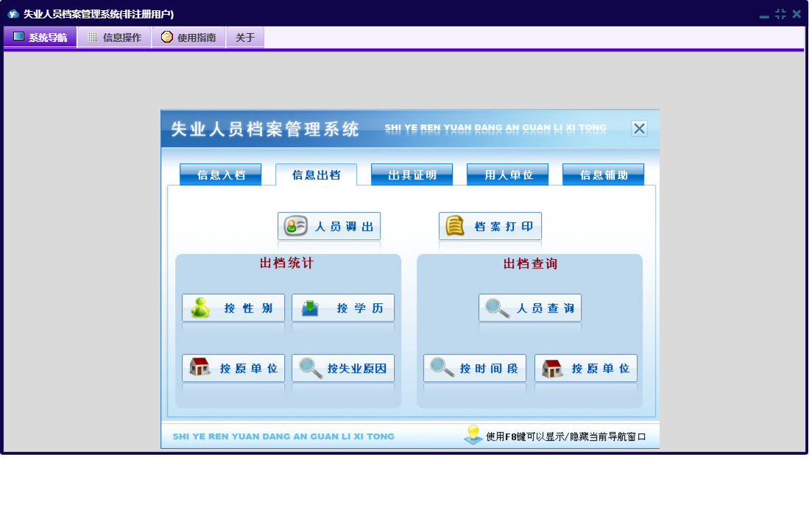Select the 用人单位 tab
The height and width of the screenshot is (532, 809).
click(508, 175)
